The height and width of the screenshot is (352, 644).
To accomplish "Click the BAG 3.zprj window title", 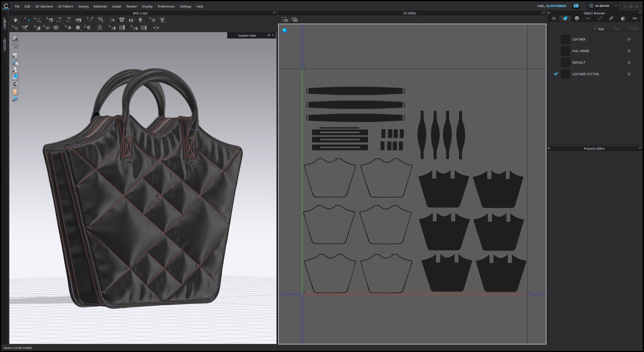I will coord(140,13).
